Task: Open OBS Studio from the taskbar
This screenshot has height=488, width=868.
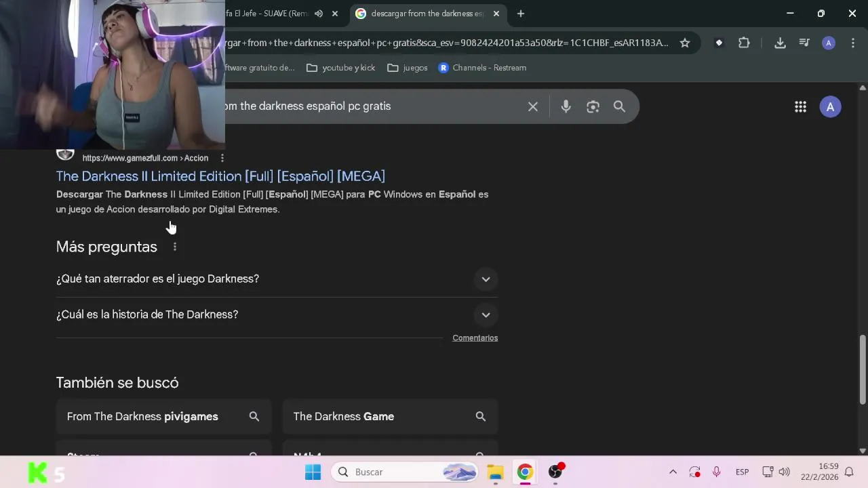Action: [x=555, y=472]
